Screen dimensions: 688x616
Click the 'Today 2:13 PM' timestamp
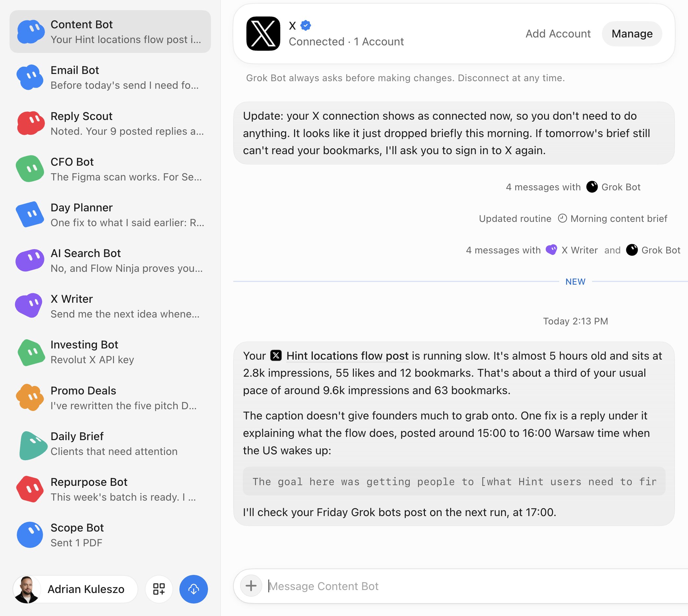(575, 321)
